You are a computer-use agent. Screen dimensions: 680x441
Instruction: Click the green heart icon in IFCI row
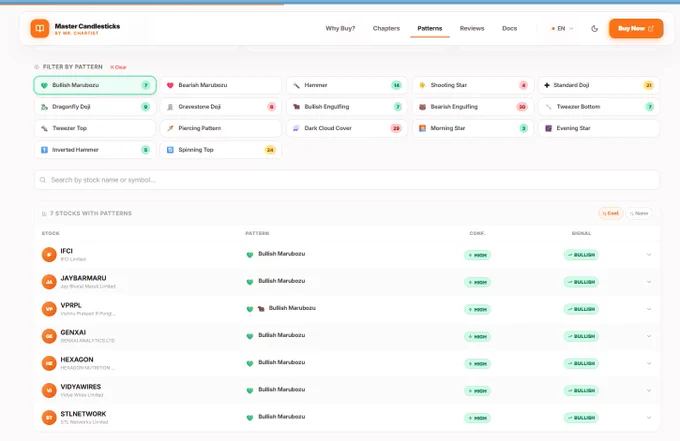250,255
